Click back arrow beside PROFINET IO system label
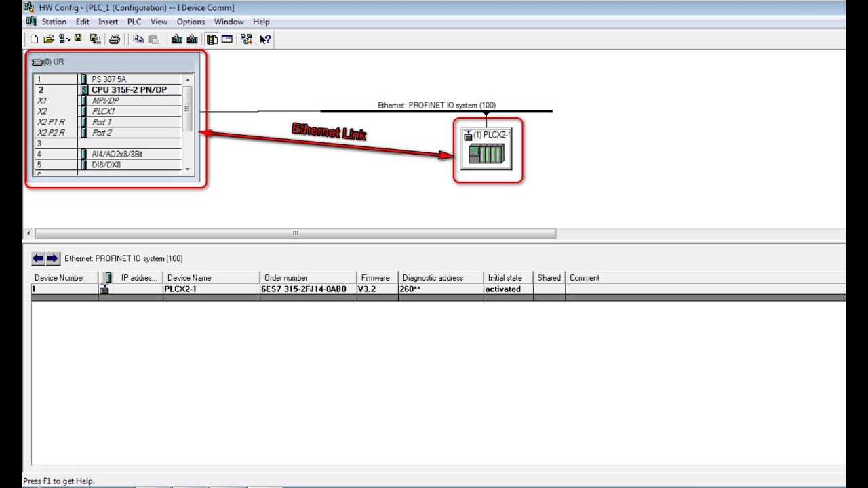The image size is (868, 488). coord(38,258)
